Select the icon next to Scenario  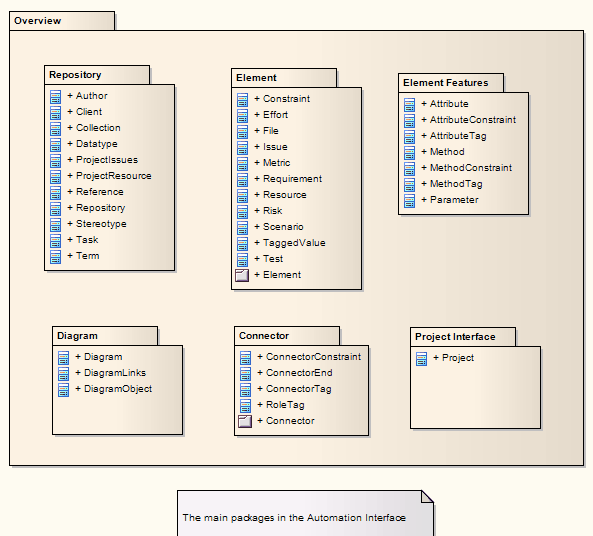242,227
